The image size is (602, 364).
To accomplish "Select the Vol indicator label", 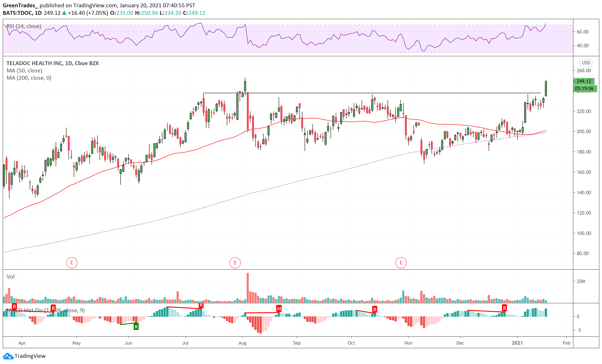I will click(11, 277).
